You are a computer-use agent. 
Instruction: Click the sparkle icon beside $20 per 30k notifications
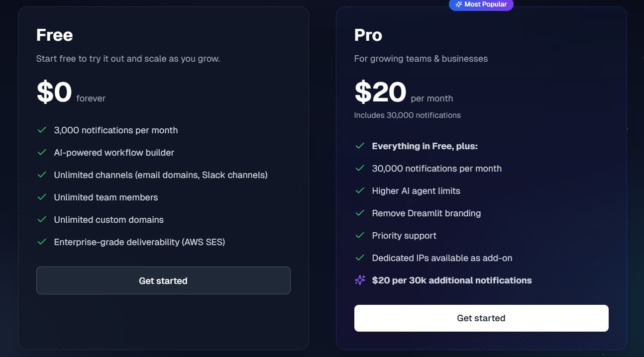pyautogui.click(x=360, y=280)
